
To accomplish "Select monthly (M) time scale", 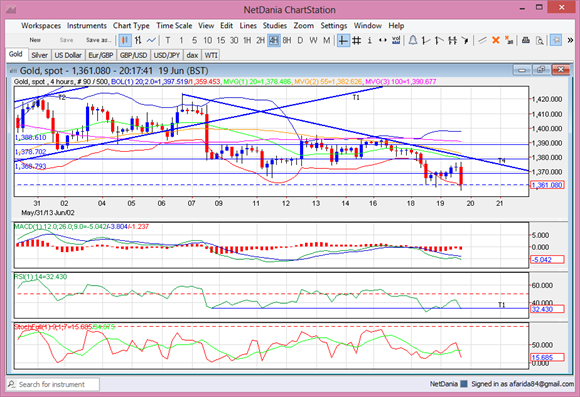I will (326, 40).
